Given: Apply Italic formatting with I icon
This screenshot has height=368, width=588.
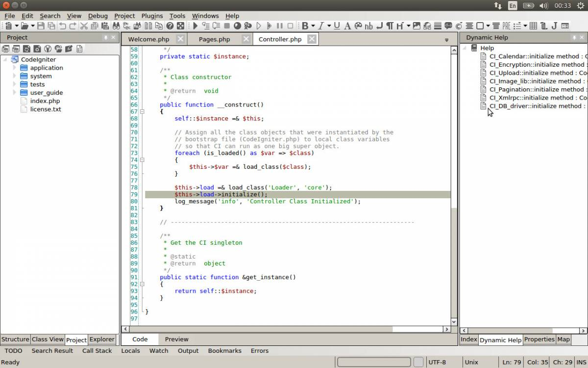Looking at the screenshot, I should tap(321, 26).
